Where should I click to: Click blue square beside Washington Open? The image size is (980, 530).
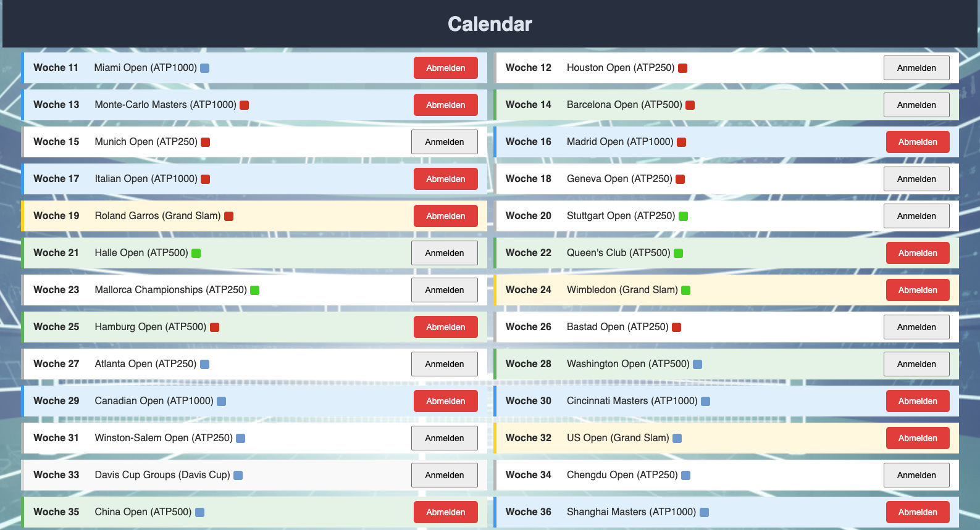coord(698,365)
